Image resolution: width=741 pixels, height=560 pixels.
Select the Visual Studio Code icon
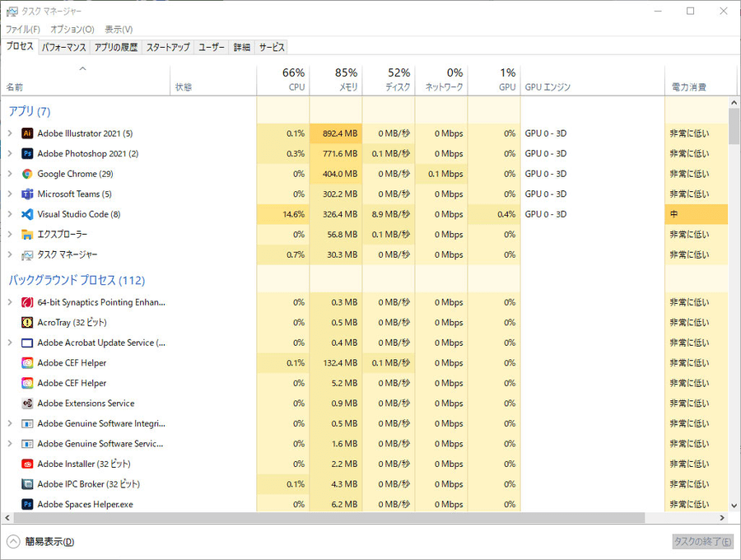[x=27, y=214]
